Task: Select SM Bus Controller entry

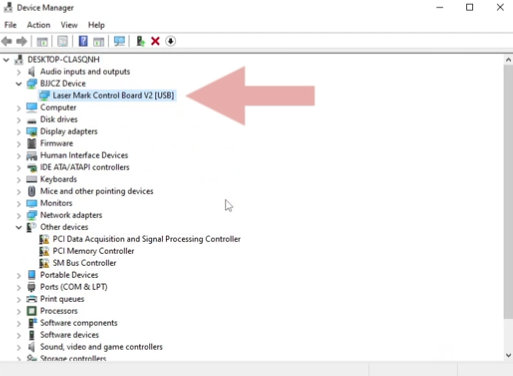Action: pyautogui.click(x=84, y=263)
